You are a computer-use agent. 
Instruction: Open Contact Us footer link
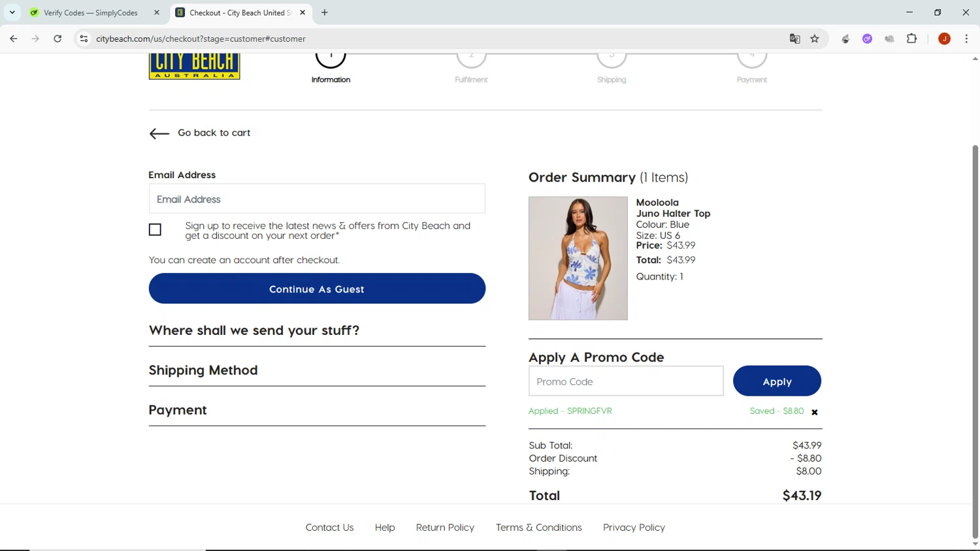[329, 527]
